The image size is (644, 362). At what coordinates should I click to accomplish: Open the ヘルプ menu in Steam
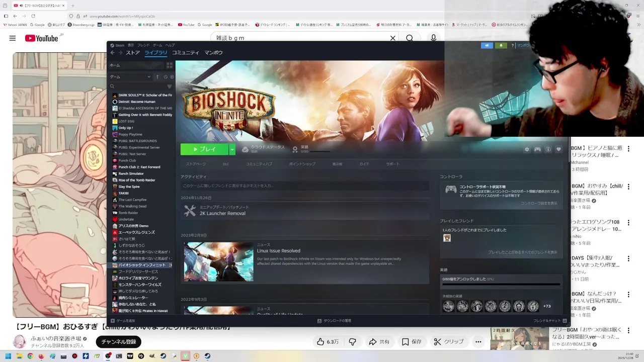tap(171, 45)
